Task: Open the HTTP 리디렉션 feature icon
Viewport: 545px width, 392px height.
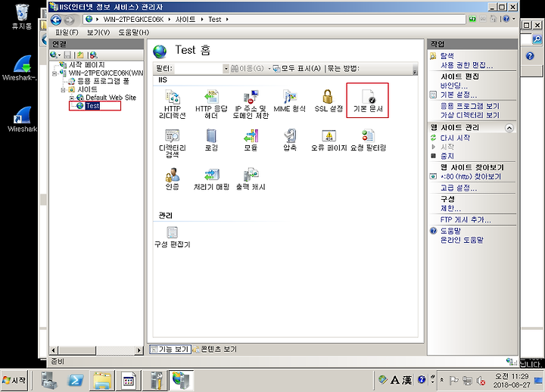Action: [172, 104]
